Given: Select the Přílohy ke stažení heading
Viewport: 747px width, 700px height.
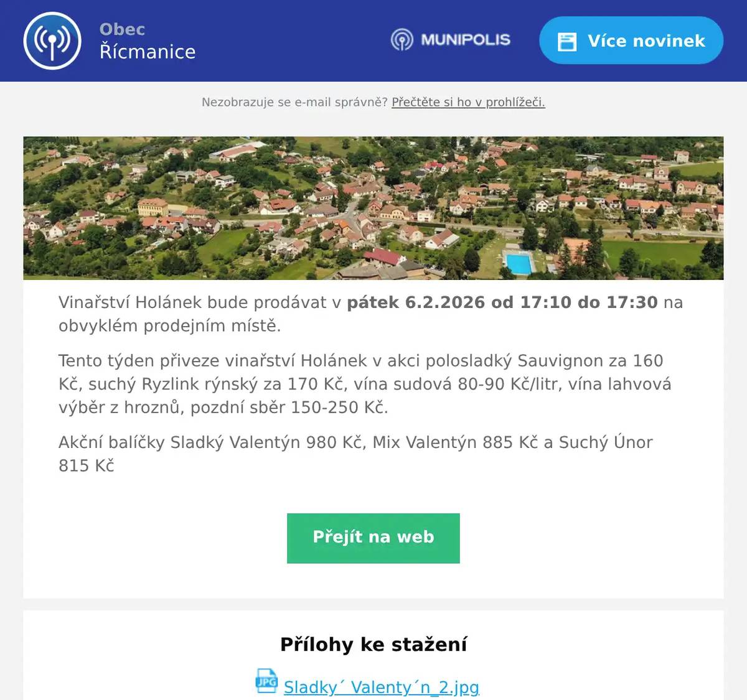Looking at the screenshot, I should click(x=374, y=645).
